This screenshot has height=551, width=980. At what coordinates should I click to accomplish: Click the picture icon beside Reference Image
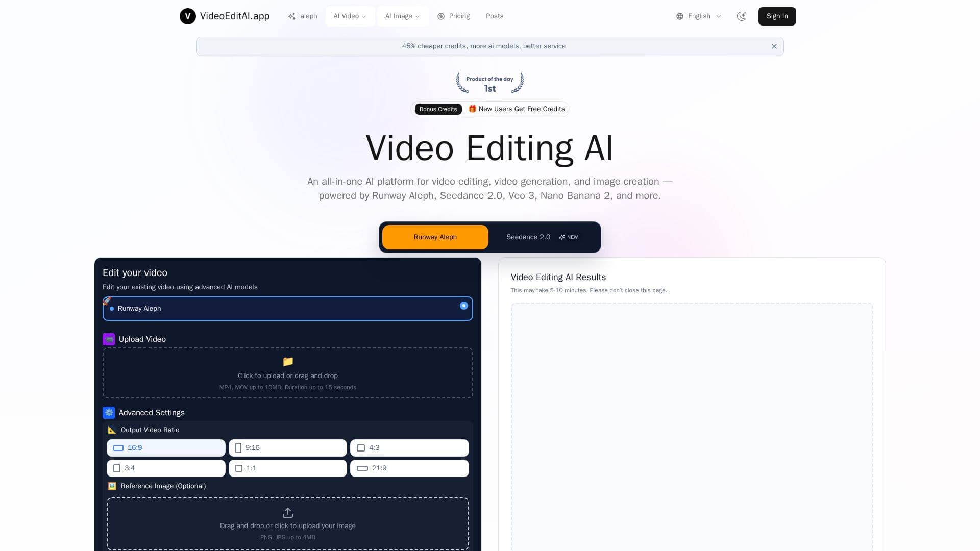[x=112, y=486]
